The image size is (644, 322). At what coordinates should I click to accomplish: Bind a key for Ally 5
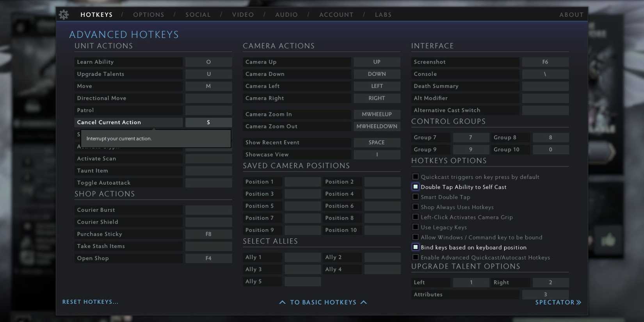coord(302,281)
